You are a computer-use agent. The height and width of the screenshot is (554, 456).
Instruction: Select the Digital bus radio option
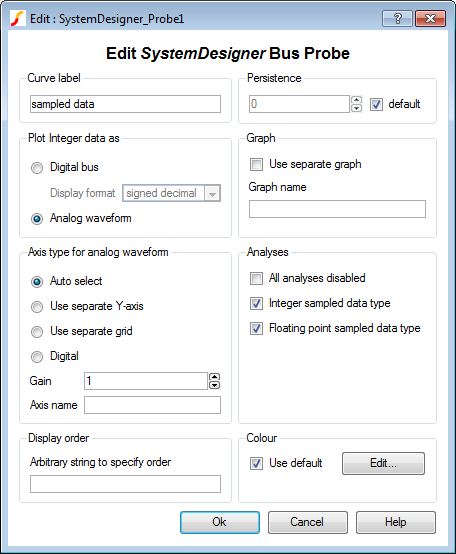[x=37, y=168]
